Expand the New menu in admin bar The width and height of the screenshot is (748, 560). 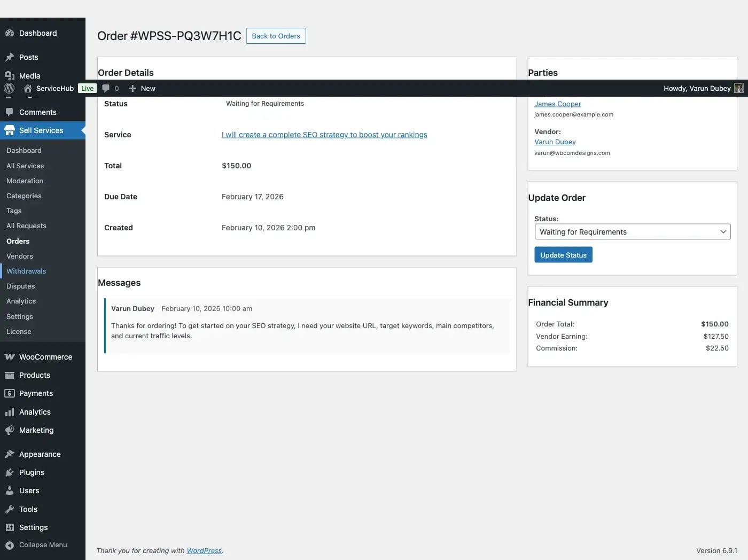click(x=142, y=88)
